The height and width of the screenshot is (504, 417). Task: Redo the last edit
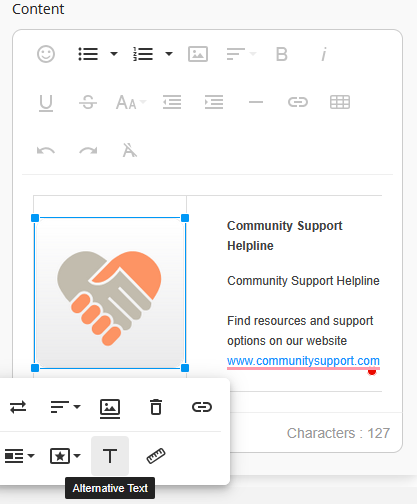[88, 151]
